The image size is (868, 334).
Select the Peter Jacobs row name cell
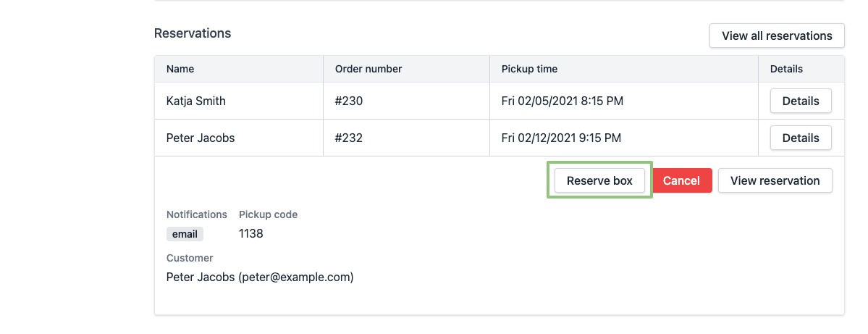click(x=201, y=138)
